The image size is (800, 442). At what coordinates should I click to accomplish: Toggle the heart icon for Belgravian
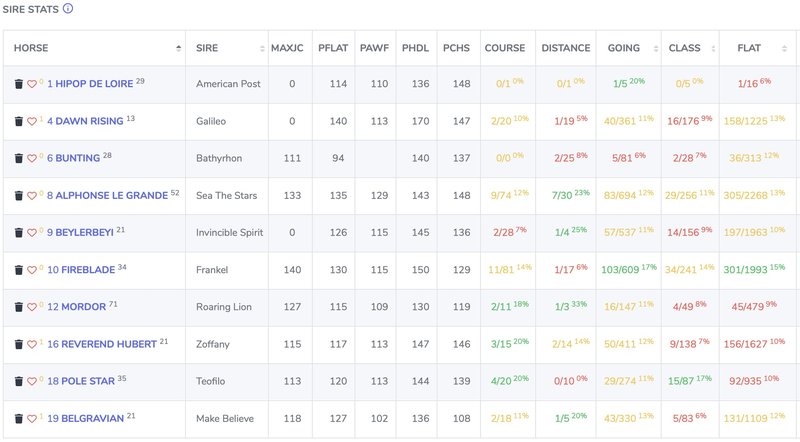[31, 419]
